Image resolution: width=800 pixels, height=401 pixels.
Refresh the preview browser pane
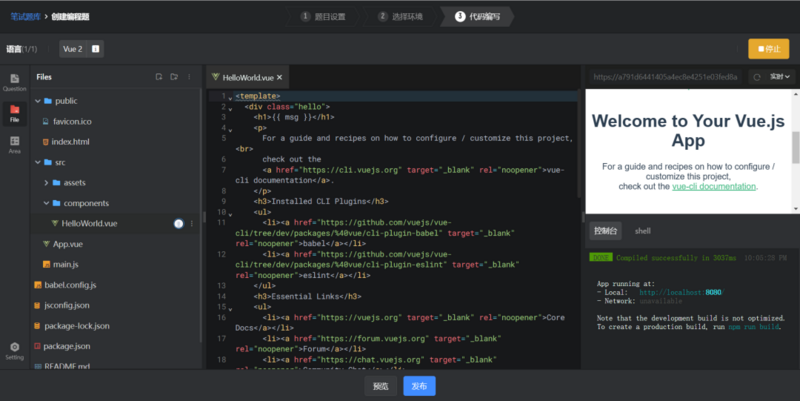click(x=757, y=77)
